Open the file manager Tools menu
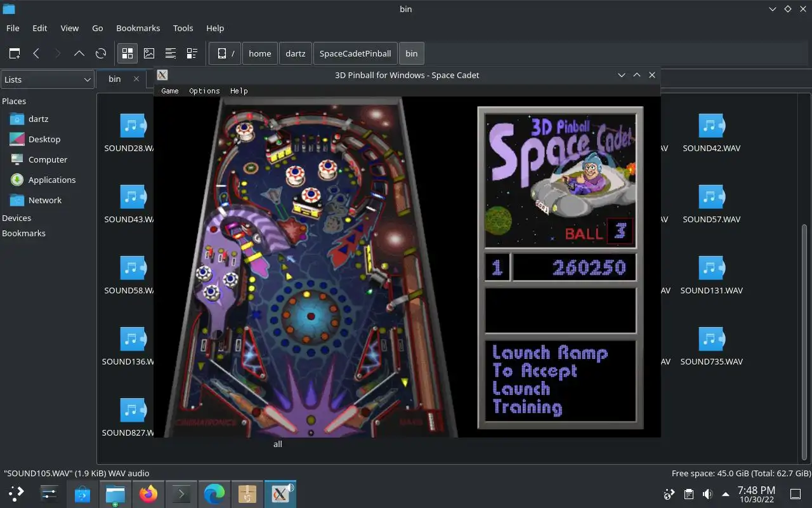This screenshot has width=812, height=508. click(183, 28)
